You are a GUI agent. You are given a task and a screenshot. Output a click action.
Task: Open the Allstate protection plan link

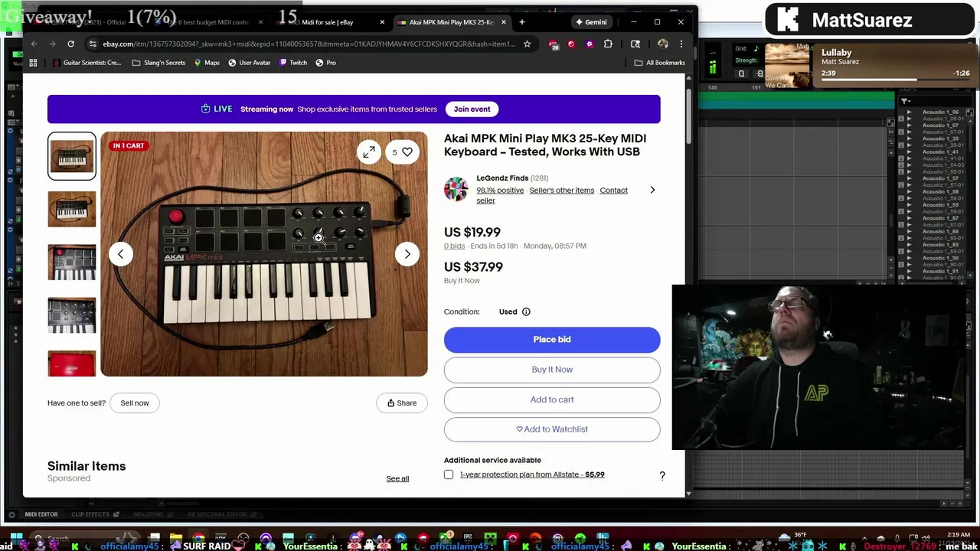coord(532,474)
